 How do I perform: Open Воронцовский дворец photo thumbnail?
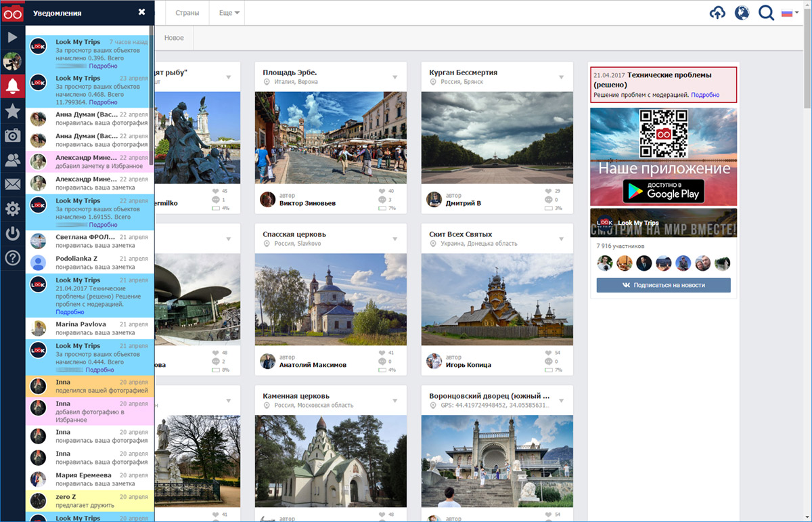[x=497, y=461]
